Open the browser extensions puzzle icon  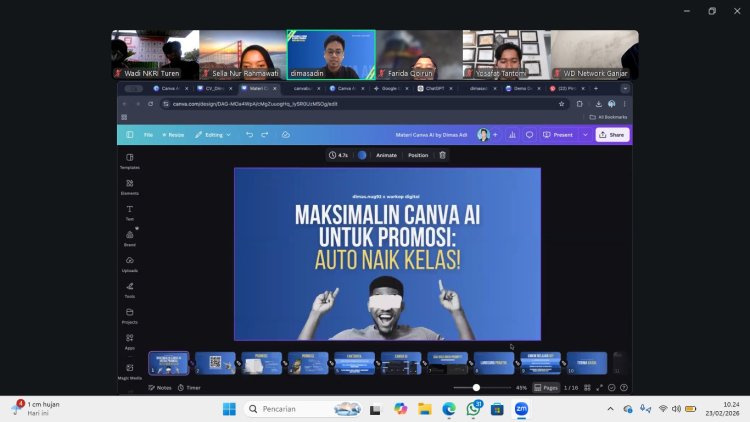click(x=580, y=104)
